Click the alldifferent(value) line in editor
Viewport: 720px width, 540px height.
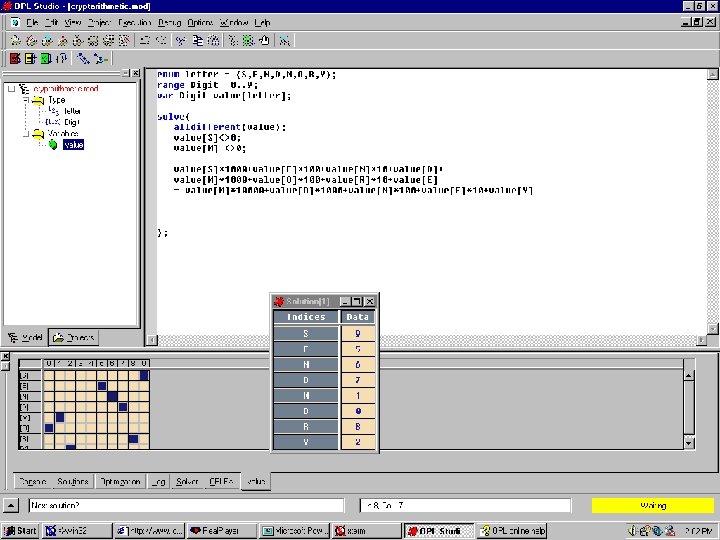[x=230, y=127]
